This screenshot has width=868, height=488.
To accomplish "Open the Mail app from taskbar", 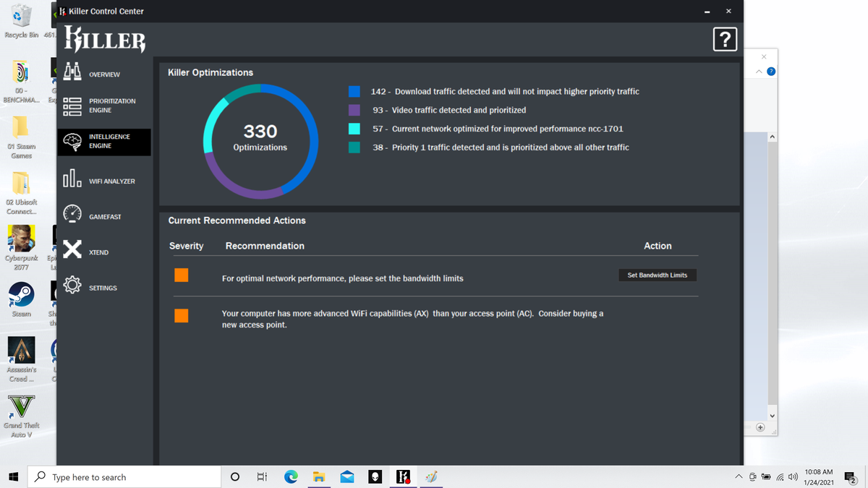I will pyautogui.click(x=347, y=476).
